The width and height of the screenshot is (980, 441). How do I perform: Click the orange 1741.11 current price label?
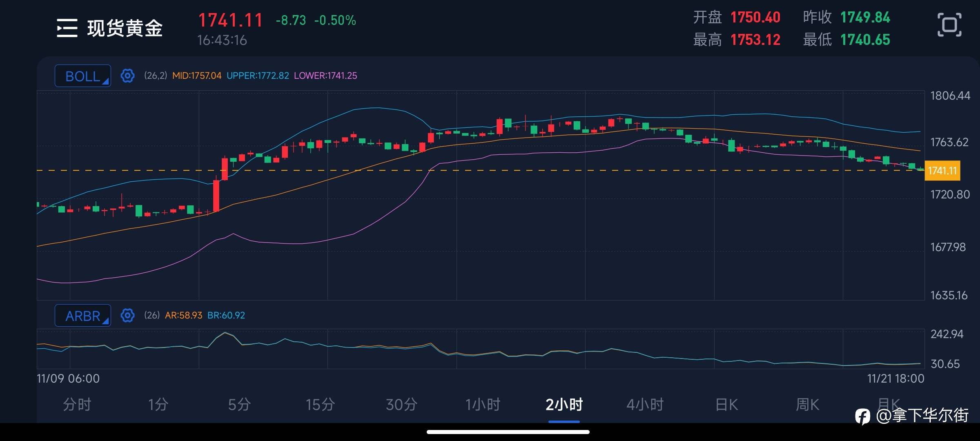pos(942,171)
